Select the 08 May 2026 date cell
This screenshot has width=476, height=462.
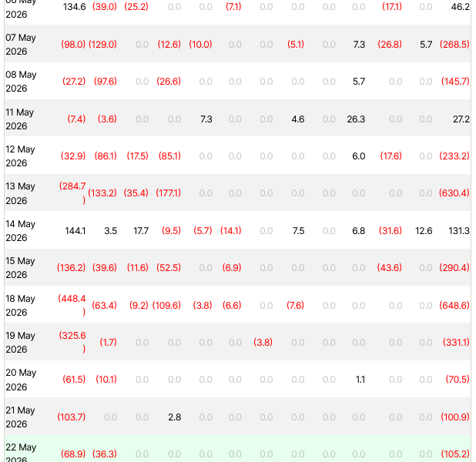(21, 82)
